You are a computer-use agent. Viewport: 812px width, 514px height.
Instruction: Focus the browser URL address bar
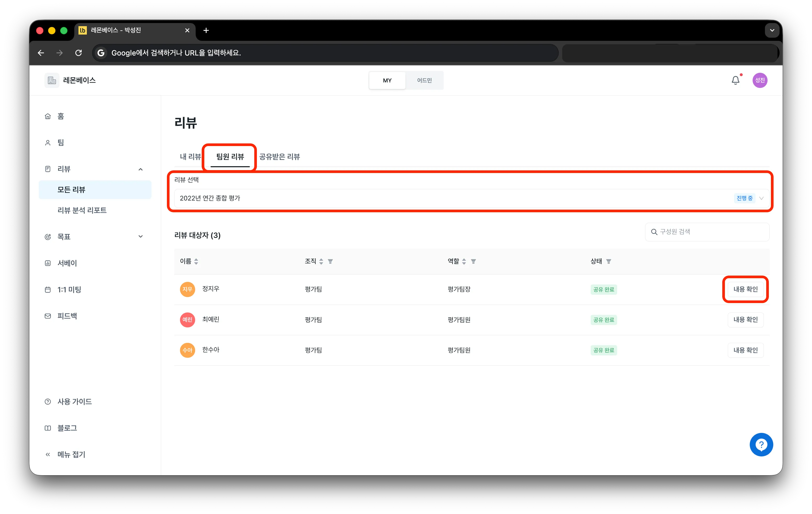(x=325, y=53)
